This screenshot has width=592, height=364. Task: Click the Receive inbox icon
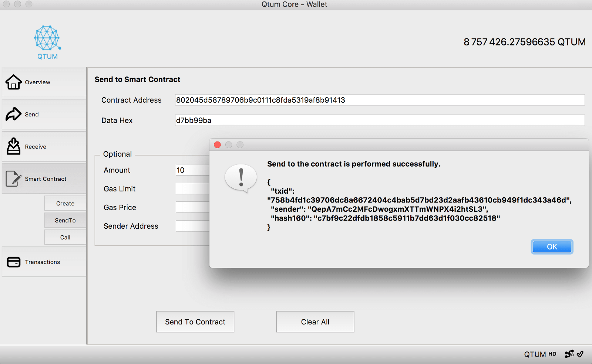point(14,146)
